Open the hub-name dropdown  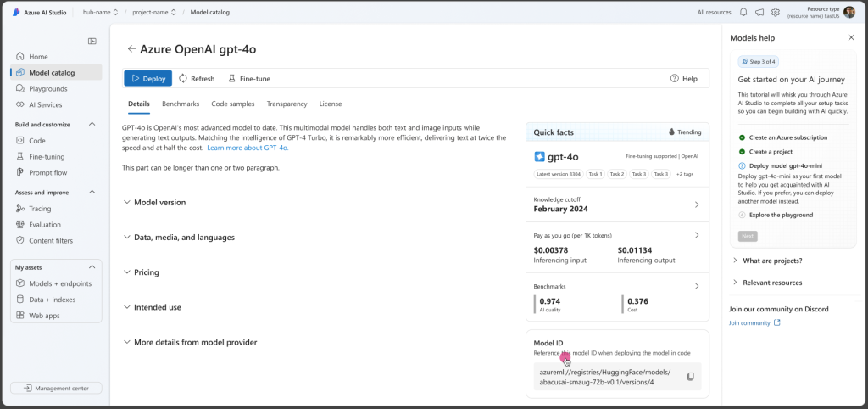pyautogui.click(x=100, y=12)
